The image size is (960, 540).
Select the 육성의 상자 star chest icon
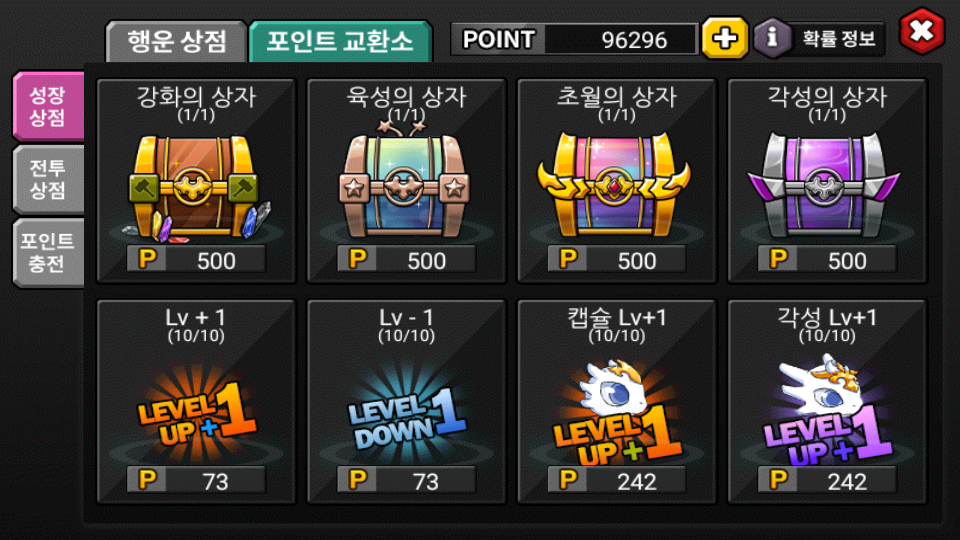click(405, 181)
